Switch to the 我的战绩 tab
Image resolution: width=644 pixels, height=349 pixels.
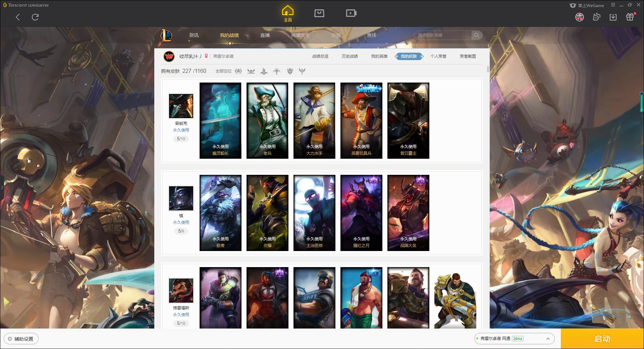click(x=229, y=35)
